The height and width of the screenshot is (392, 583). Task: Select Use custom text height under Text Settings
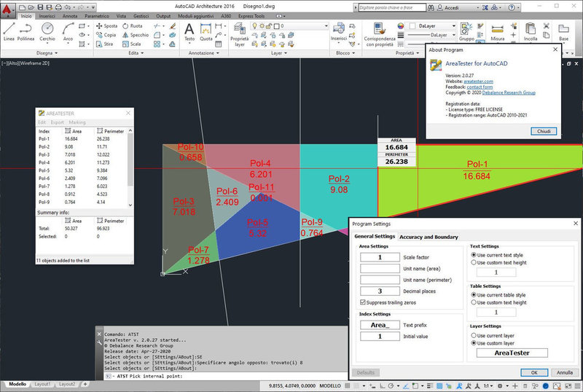point(474,262)
